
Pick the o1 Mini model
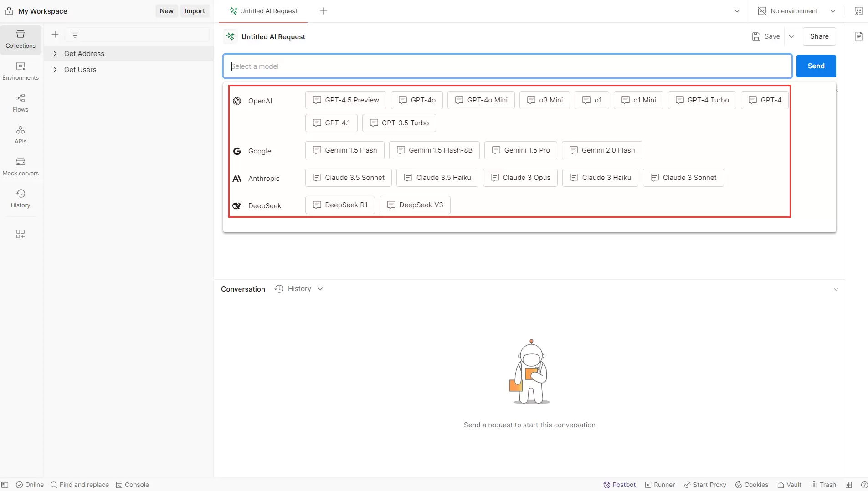(x=638, y=100)
